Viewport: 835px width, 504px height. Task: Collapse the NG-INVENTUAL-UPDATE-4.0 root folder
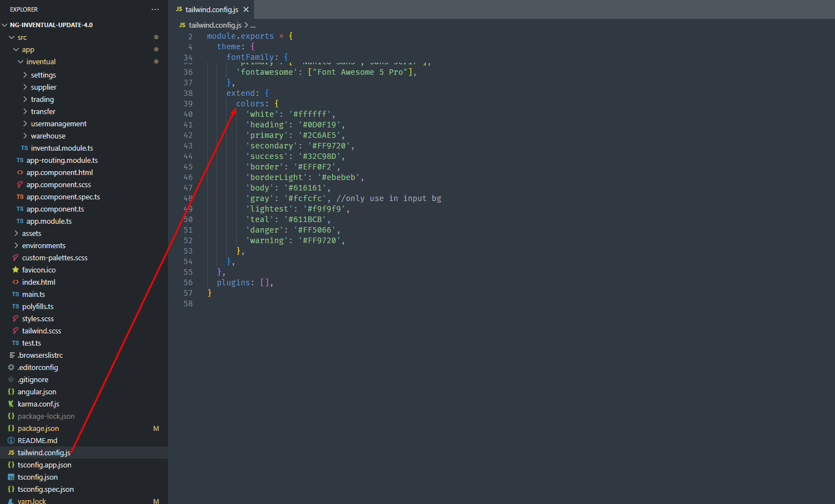coord(6,25)
